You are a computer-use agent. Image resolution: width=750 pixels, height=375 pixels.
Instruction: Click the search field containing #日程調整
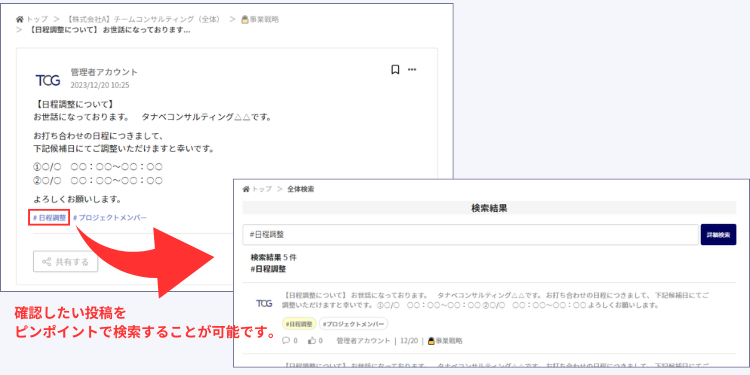pos(471,234)
